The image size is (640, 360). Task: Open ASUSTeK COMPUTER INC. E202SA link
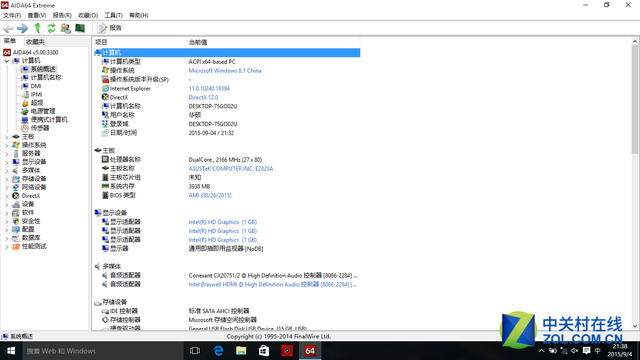pyautogui.click(x=231, y=169)
